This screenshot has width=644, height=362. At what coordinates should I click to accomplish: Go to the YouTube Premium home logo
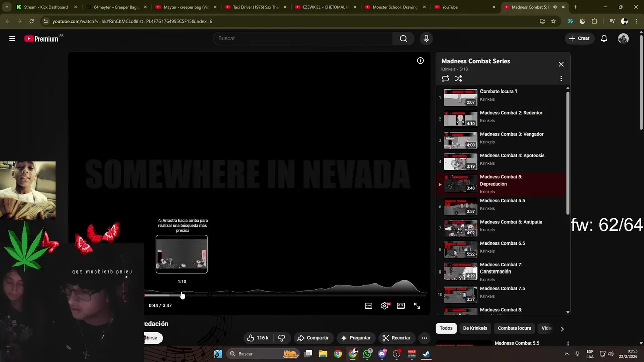point(41,39)
